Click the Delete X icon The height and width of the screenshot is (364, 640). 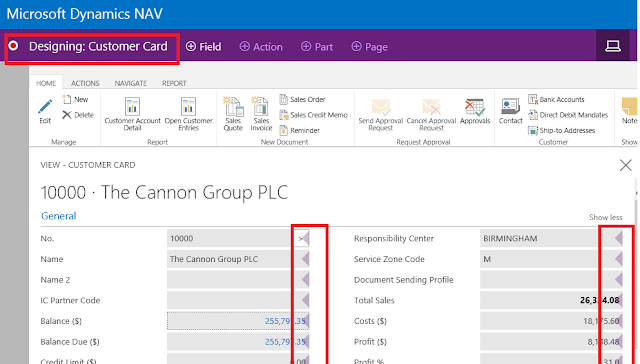[x=67, y=115]
